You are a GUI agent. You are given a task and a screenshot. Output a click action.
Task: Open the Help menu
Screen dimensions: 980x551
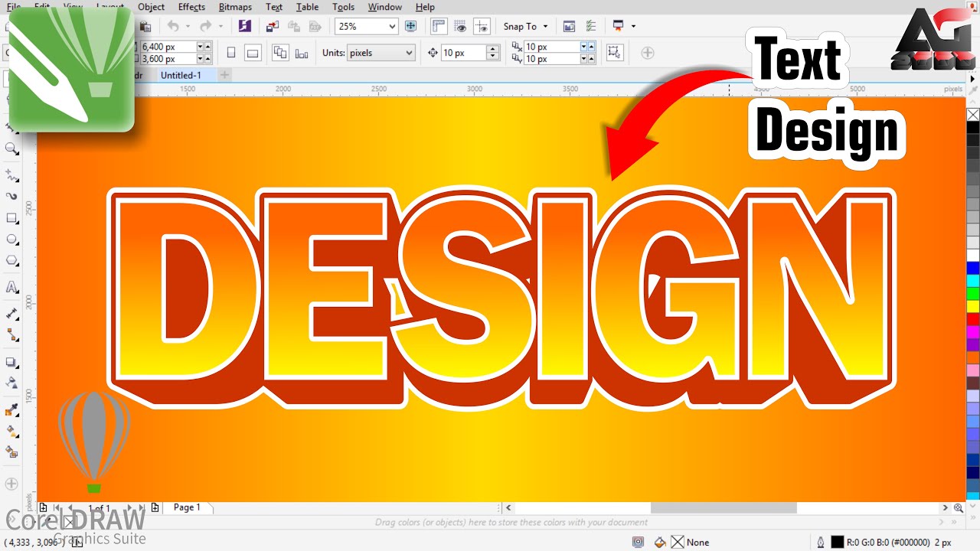pyautogui.click(x=425, y=7)
